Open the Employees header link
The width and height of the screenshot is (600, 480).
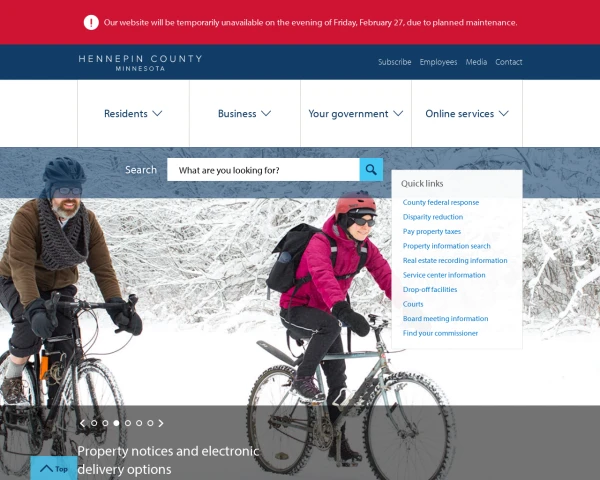pyautogui.click(x=438, y=62)
